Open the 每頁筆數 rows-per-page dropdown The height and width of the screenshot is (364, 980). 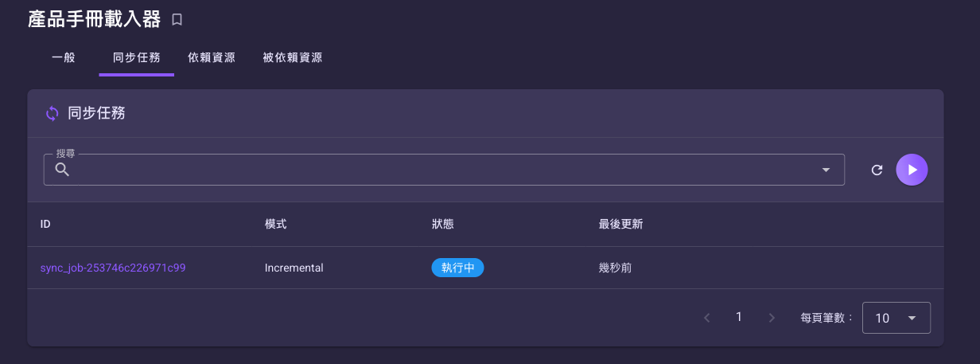click(896, 318)
